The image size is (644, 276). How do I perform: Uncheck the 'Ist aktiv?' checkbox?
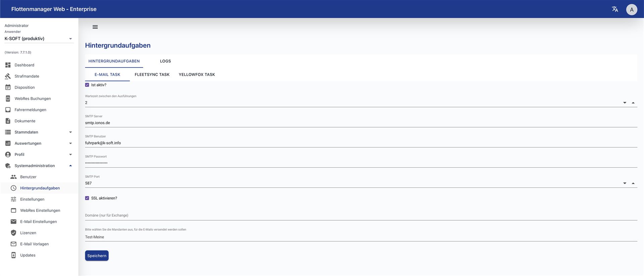click(87, 85)
